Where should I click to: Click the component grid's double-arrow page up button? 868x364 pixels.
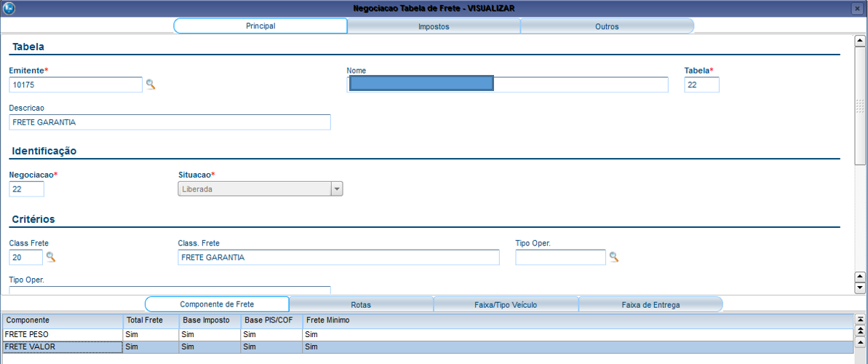coord(860,331)
